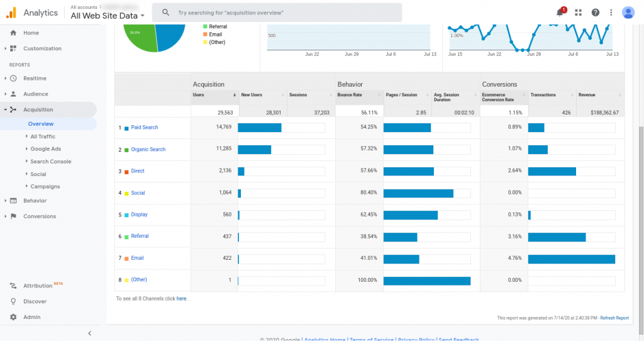Image resolution: width=644 pixels, height=341 pixels.
Task: Click the Realtime clock icon
Action: [x=14, y=79]
